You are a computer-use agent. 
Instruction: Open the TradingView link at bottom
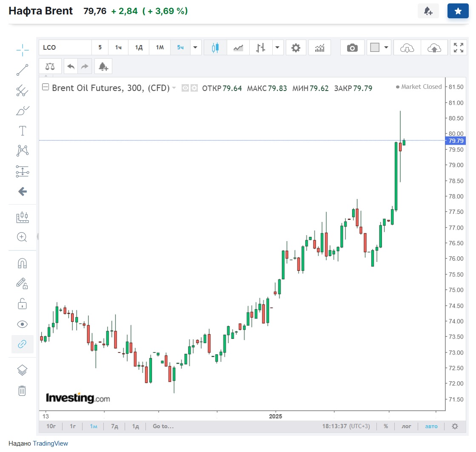tap(50, 443)
